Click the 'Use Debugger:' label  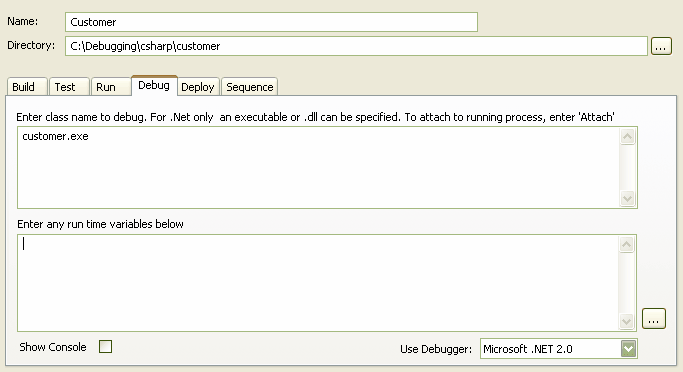point(436,349)
